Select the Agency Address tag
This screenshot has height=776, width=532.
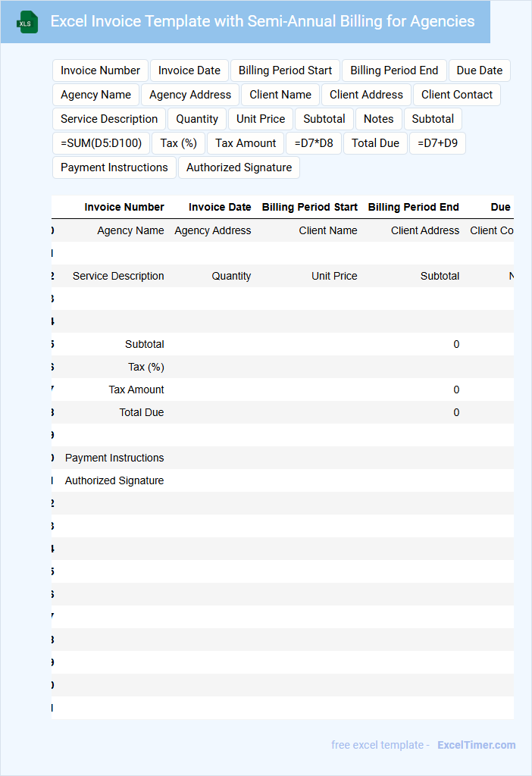click(190, 95)
